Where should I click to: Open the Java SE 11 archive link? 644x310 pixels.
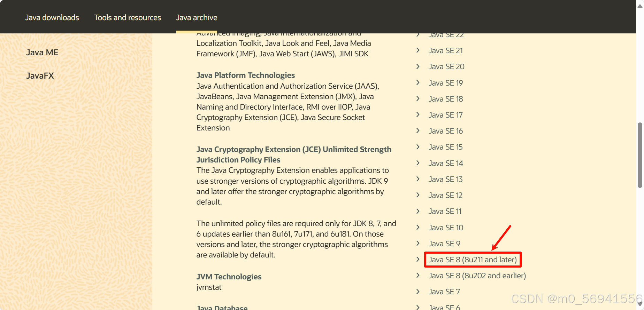click(445, 212)
